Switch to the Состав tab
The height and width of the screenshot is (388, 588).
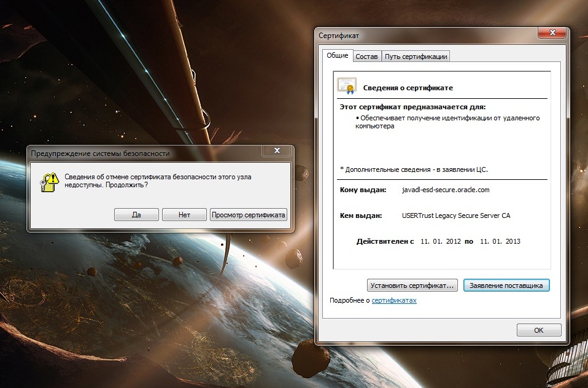(366, 56)
